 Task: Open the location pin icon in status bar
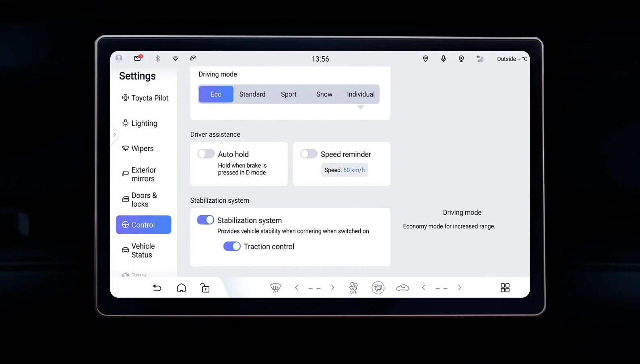coord(425,59)
